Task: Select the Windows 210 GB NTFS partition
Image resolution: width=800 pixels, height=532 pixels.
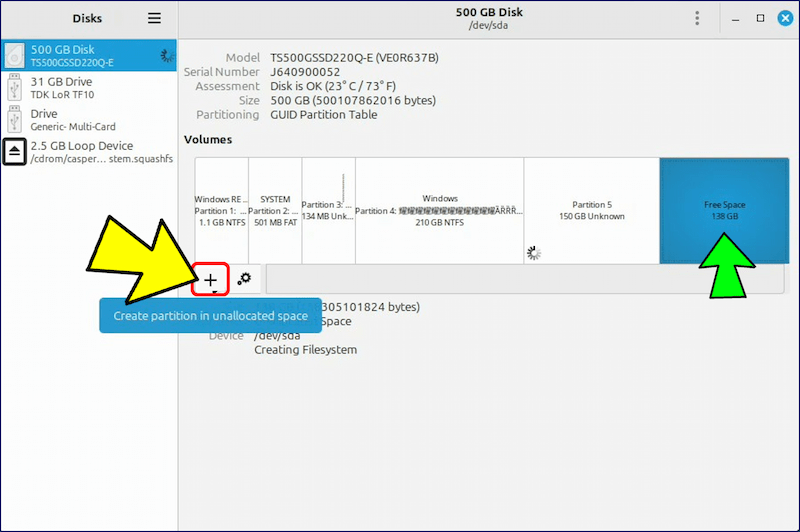Action: tap(439, 210)
